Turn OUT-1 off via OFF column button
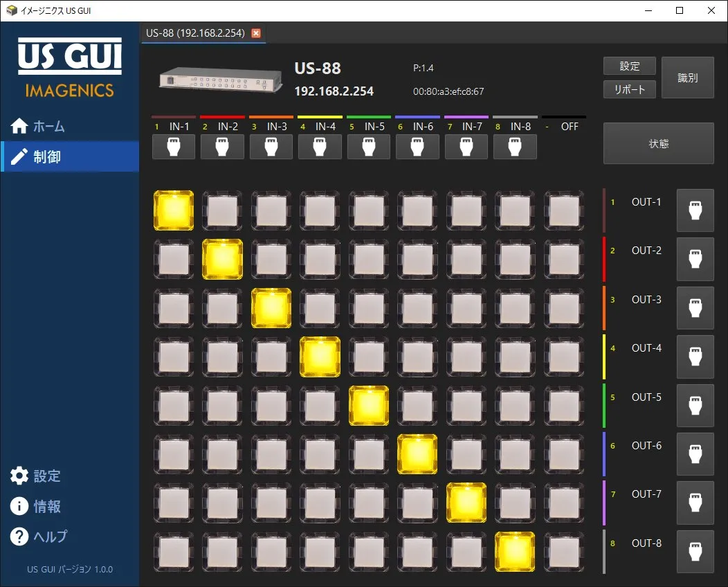Image resolution: width=728 pixels, height=587 pixels. (x=563, y=210)
